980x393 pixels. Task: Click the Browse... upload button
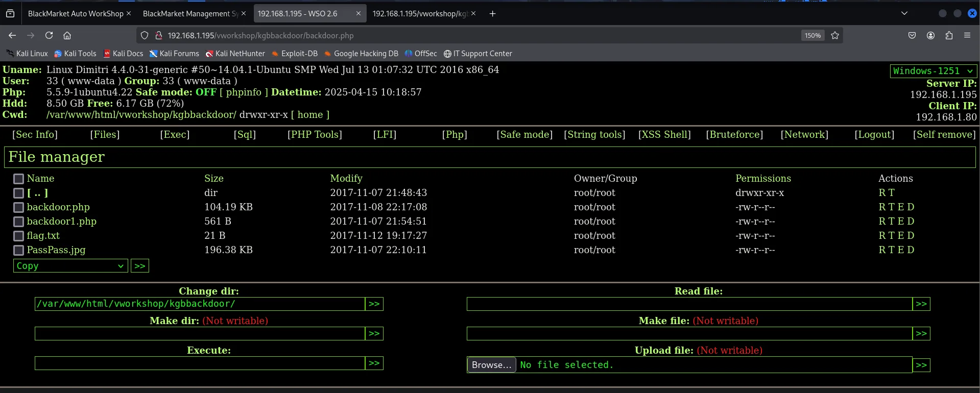coord(491,365)
